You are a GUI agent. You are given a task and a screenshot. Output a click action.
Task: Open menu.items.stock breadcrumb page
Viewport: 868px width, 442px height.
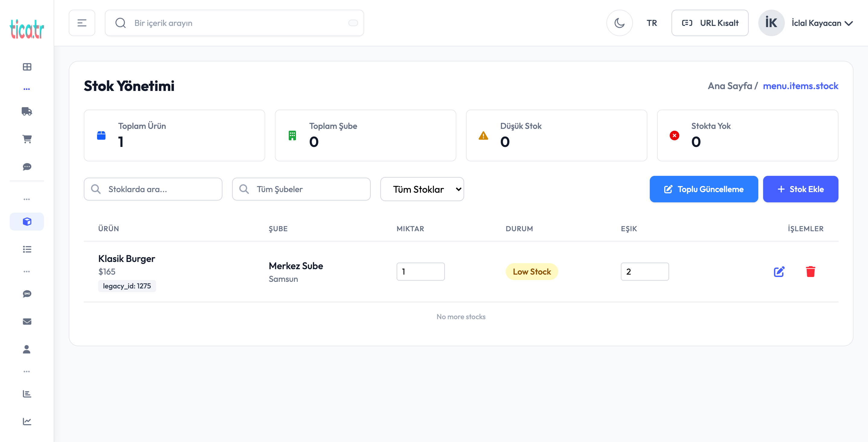(800, 86)
